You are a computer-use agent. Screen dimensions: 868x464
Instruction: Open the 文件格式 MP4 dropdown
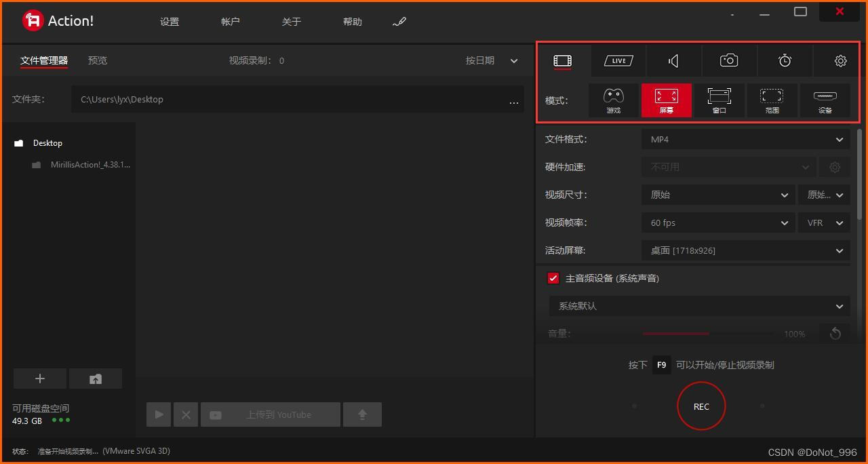pos(746,139)
